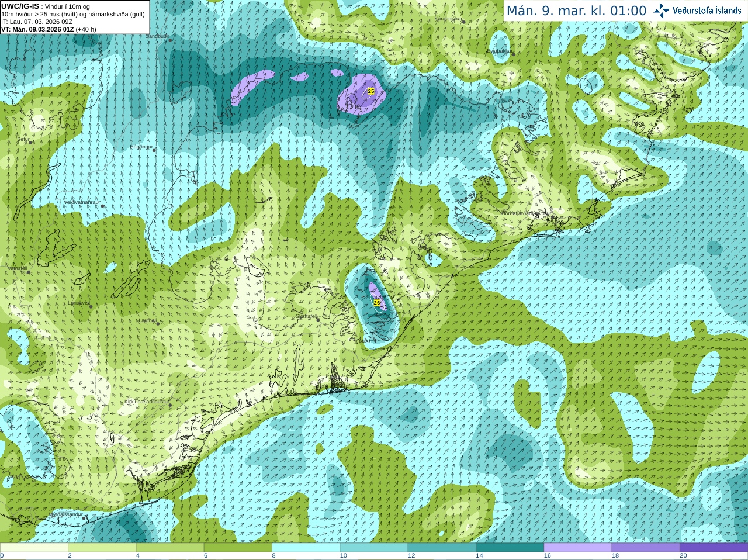Click the 'VT: Mán. 09.03.2026 01Z' line
748x560 pixels.
pyautogui.click(x=38, y=29)
